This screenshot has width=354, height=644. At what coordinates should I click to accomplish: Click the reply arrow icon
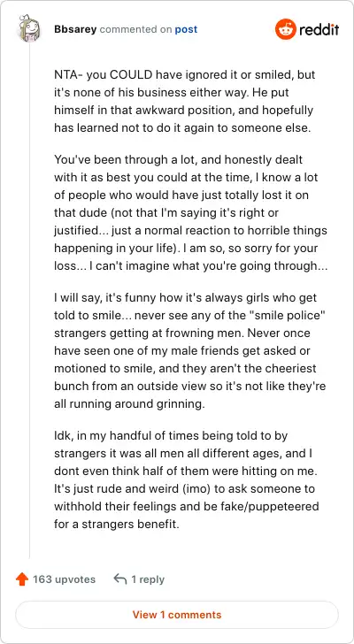click(119, 579)
